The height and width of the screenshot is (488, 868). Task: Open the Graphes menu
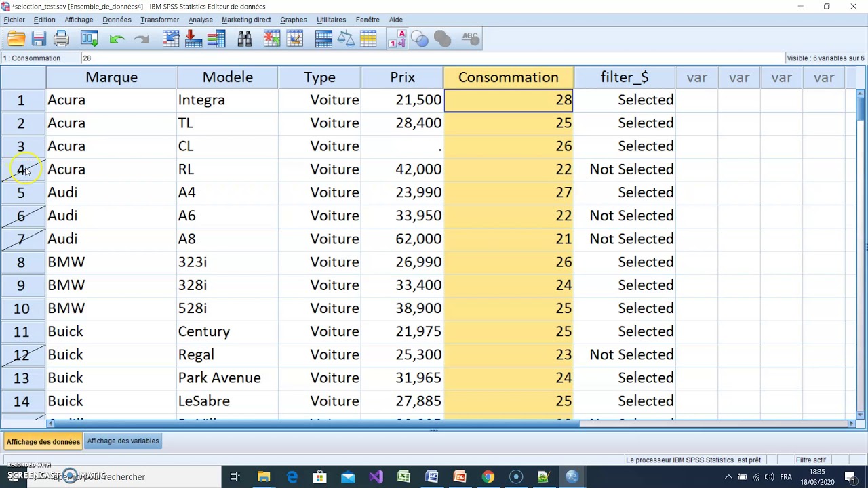click(294, 20)
